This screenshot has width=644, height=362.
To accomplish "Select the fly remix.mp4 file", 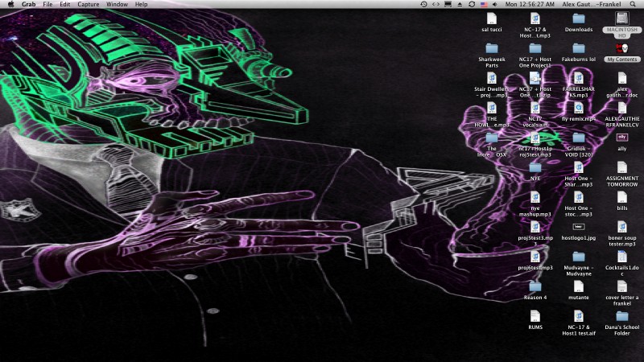I will [x=579, y=108].
